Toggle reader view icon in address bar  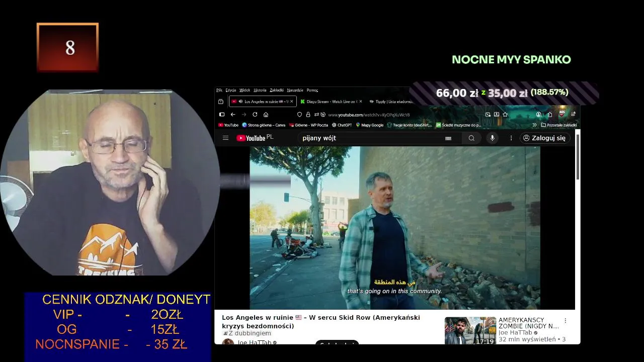coord(497,115)
